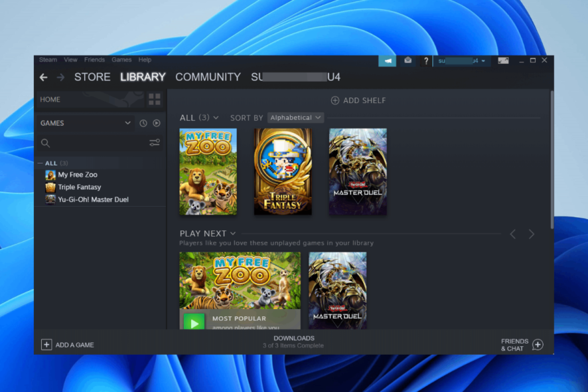Viewport: 588px width, 392px height.
Task: Open announcements with the megaphone icon
Action: (x=387, y=60)
